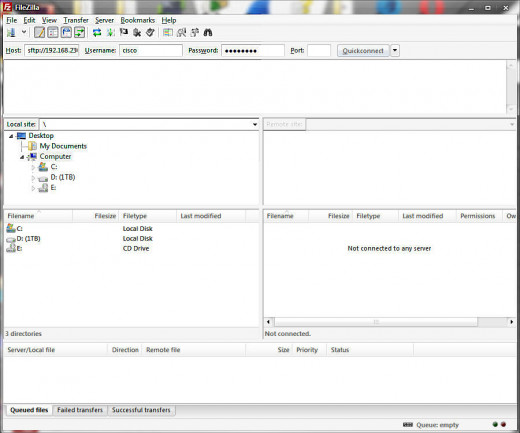Toggle the local directory tree display
The width and height of the screenshot is (520, 433).
(x=53, y=32)
